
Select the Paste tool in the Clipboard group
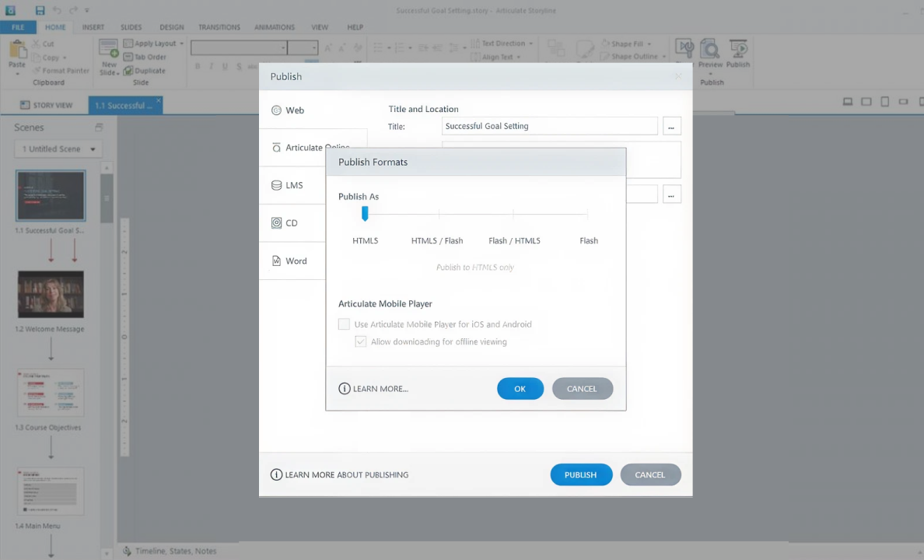(x=16, y=54)
